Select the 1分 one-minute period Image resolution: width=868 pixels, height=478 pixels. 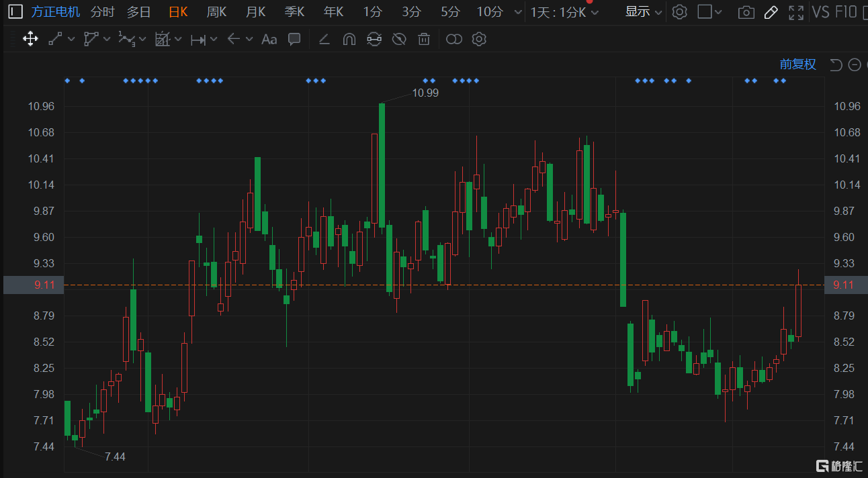pos(372,11)
